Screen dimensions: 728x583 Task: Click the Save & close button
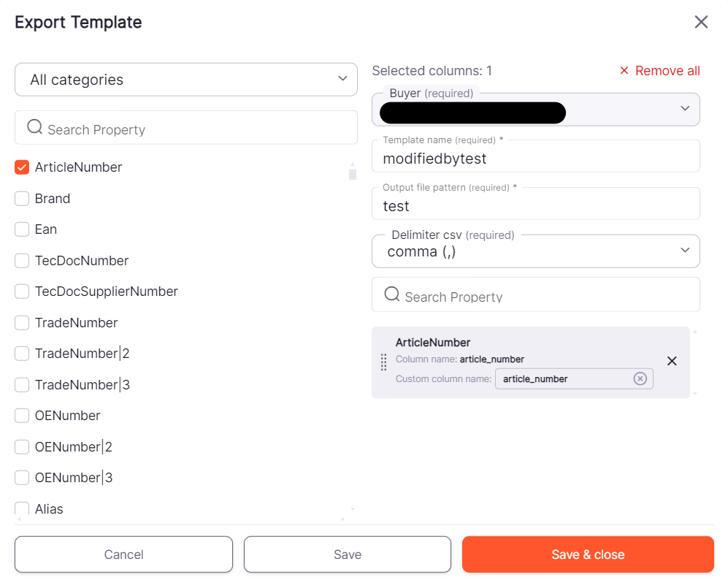tap(587, 555)
